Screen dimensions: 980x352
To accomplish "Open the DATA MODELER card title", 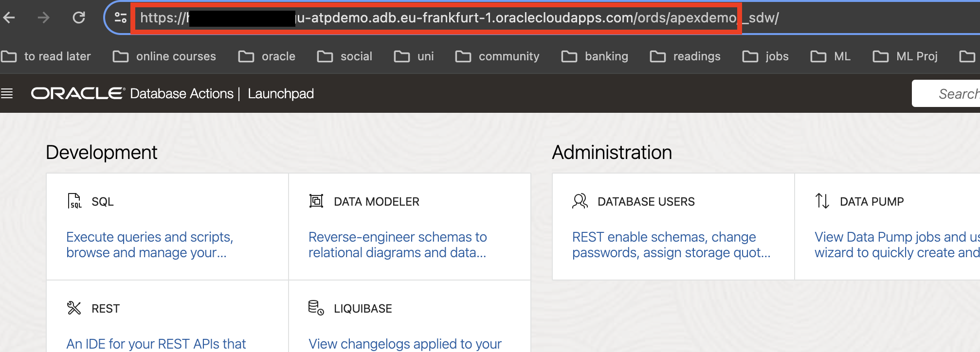I will pos(377,202).
